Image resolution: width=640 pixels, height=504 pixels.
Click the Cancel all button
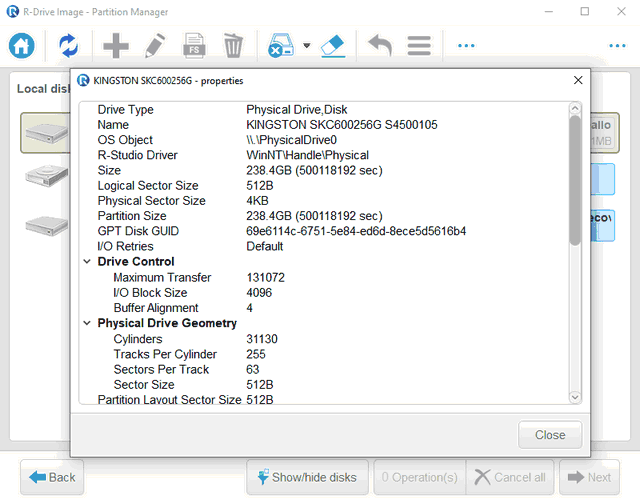pos(510,477)
